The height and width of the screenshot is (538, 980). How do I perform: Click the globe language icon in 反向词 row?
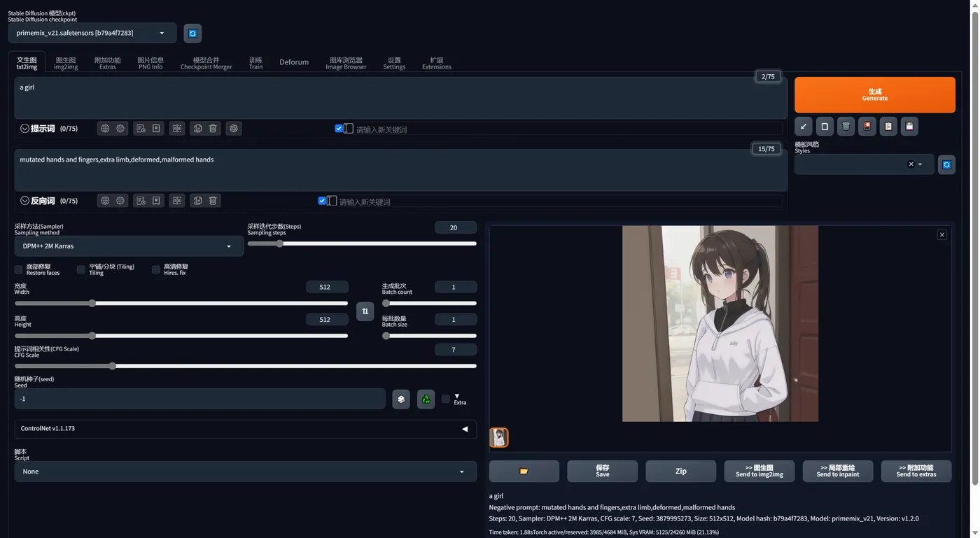click(105, 201)
